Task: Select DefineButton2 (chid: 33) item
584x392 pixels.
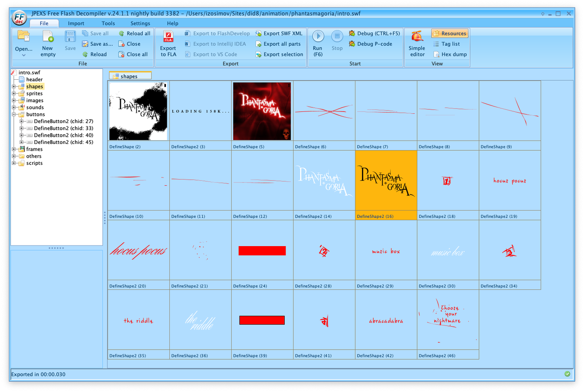Action: 63,128
